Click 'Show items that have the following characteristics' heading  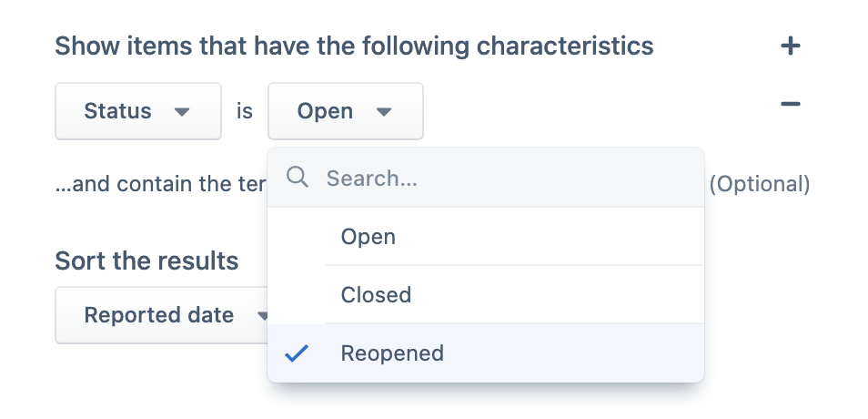pos(354,46)
